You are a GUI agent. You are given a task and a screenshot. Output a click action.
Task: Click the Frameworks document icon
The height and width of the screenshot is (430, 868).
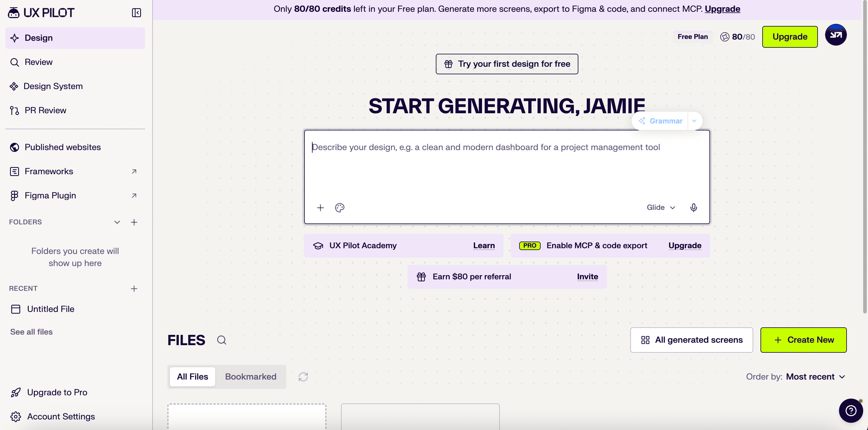click(14, 172)
